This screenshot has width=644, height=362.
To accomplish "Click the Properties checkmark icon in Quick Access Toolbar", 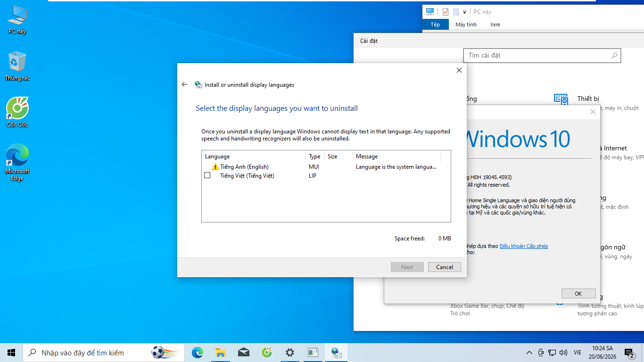I will [x=445, y=12].
